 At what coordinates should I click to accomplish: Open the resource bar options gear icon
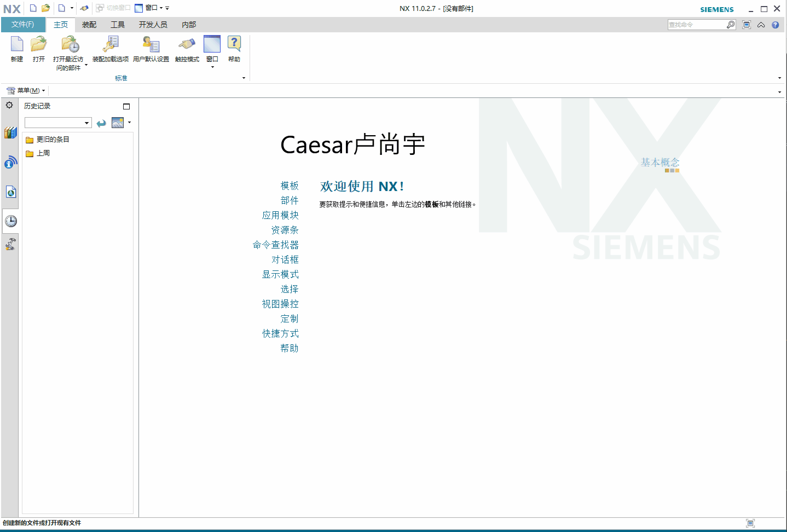(9, 105)
